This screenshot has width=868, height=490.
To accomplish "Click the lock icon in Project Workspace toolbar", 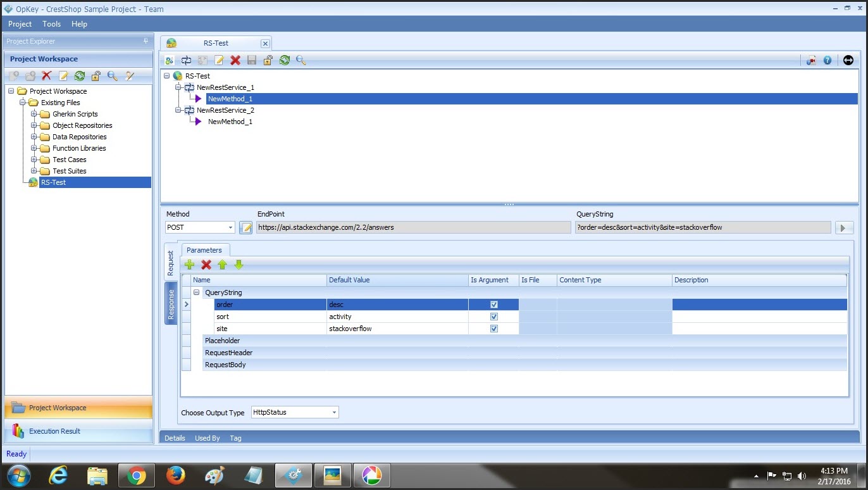I will pos(96,76).
